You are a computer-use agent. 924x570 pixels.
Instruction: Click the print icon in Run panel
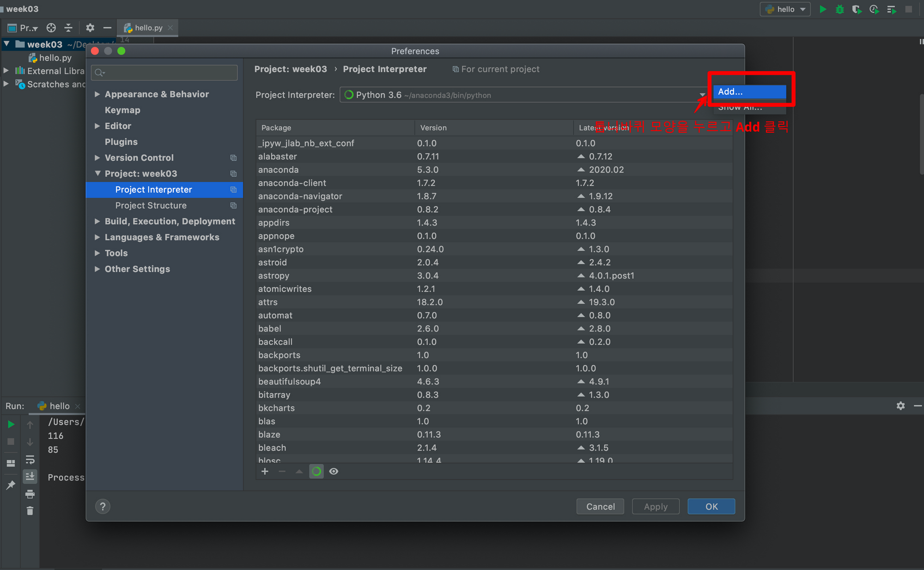(x=30, y=494)
